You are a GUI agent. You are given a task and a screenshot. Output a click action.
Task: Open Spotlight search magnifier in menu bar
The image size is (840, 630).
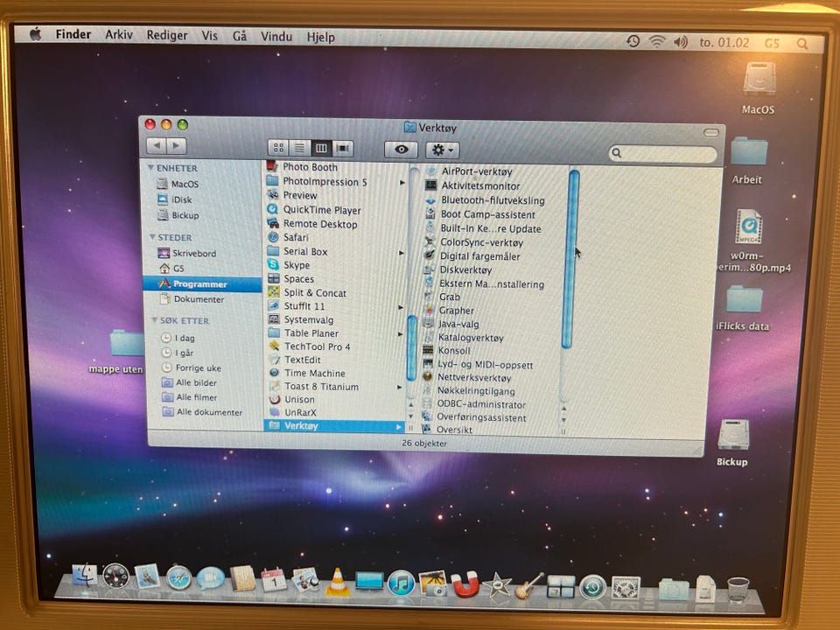801,43
